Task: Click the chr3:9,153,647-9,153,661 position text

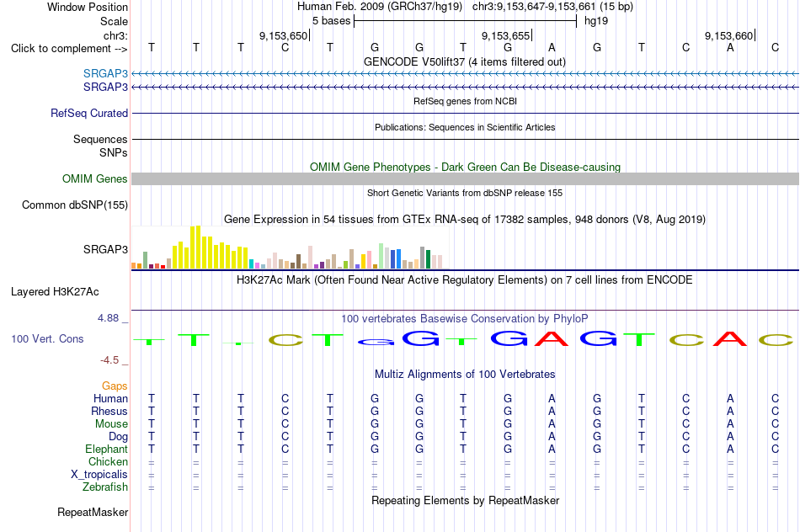Action: [x=552, y=7]
